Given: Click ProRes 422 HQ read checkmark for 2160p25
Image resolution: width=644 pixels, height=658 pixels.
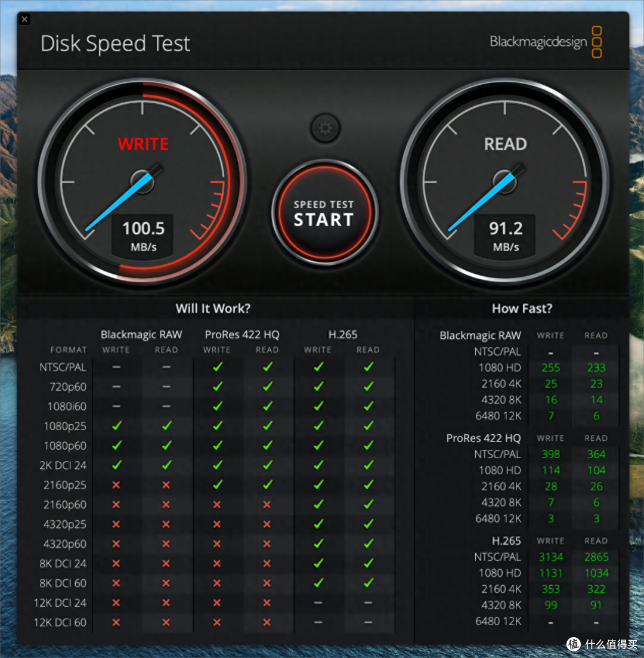Looking at the screenshot, I should point(267,484).
